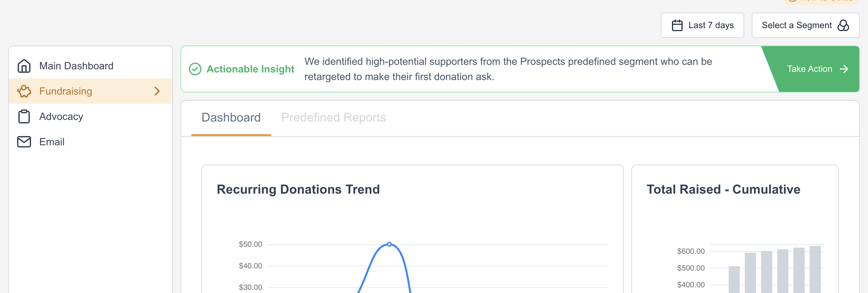Click the home icon for Main Dashboard
Viewport: 868px width, 293px height.
24,65
